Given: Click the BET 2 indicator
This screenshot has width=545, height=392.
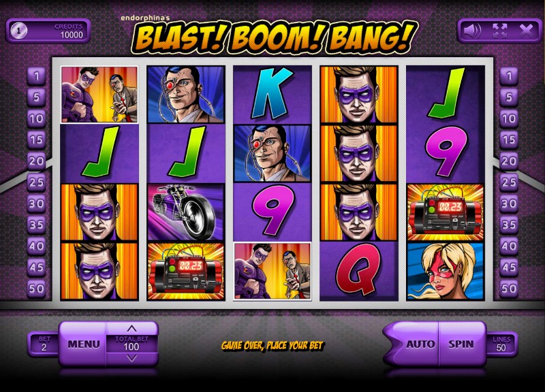Looking at the screenshot, I should tap(44, 344).
